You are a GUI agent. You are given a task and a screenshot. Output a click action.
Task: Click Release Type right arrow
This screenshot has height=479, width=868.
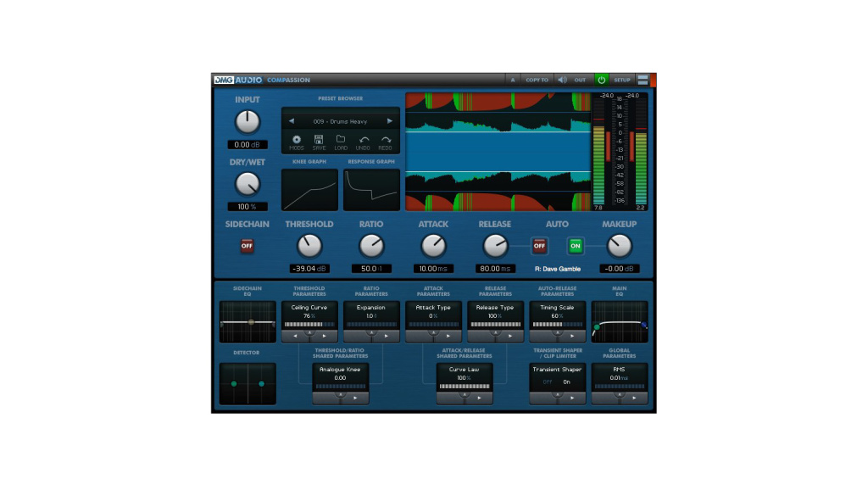pyautogui.click(x=510, y=336)
